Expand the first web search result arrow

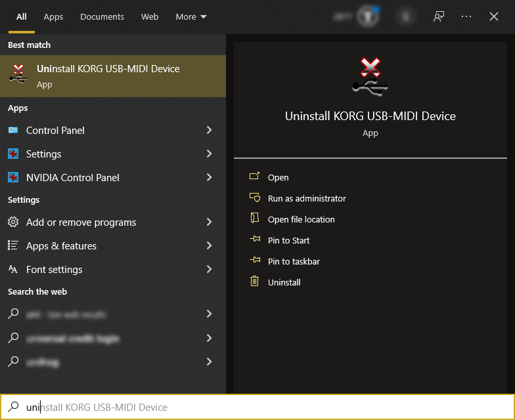pyautogui.click(x=209, y=314)
